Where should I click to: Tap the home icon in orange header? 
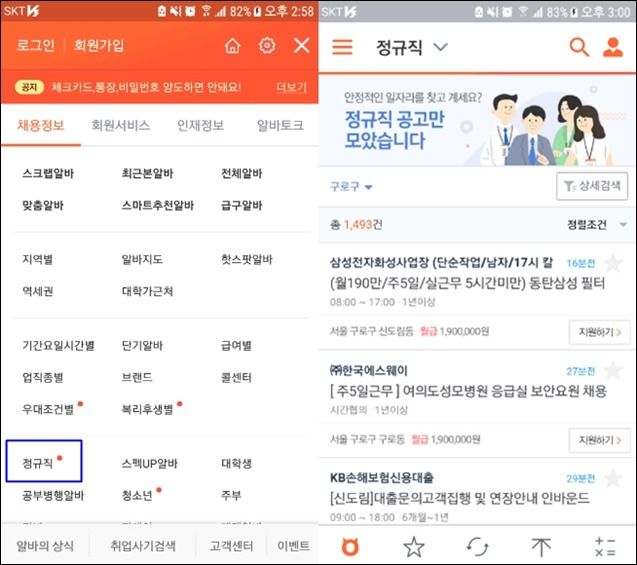pyautogui.click(x=232, y=45)
